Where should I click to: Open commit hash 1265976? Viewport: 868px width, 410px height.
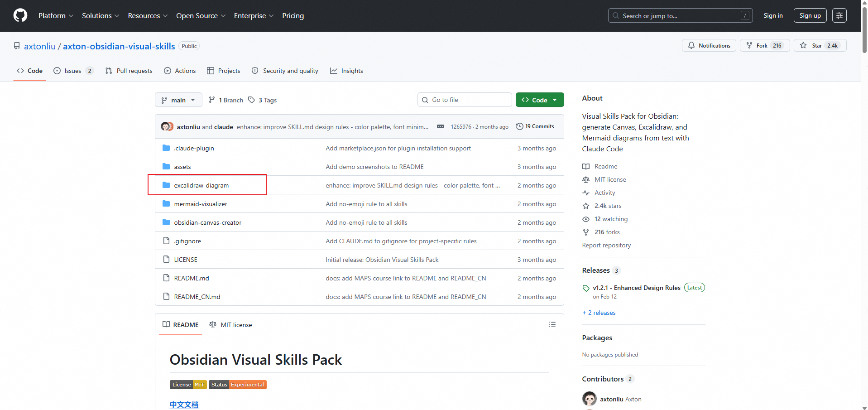coord(461,127)
